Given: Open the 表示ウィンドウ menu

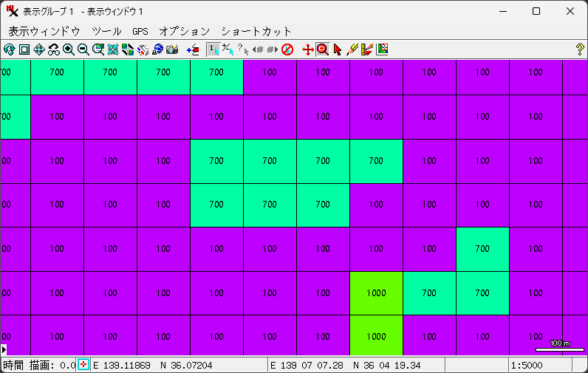Looking at the screenshot, I should pos(44,31).
